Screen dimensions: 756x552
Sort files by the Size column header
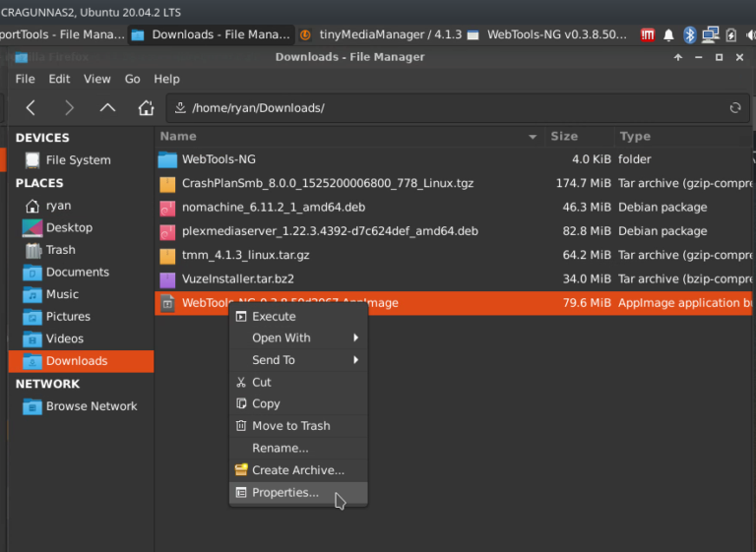click(580, 137)
